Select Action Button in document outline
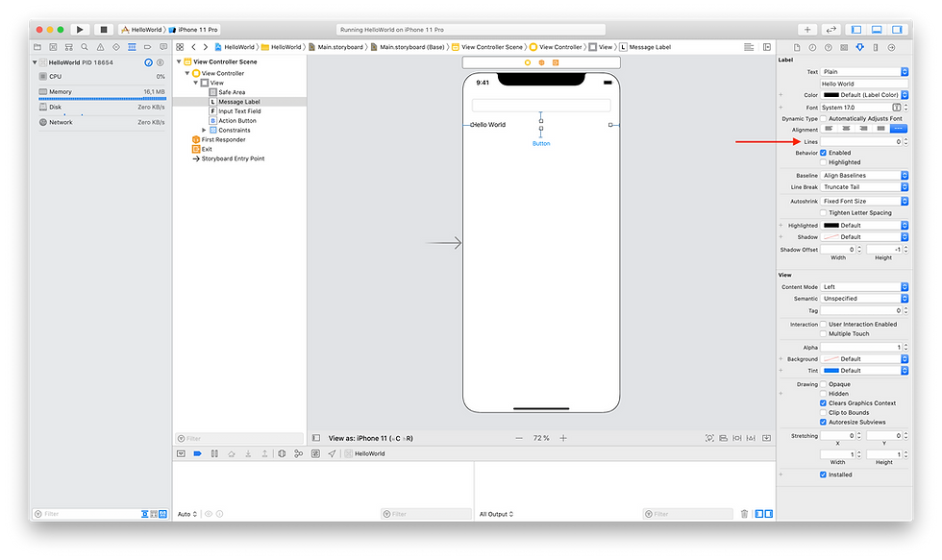Viewport: 942px width, 560px height. [x=239, y=121]
